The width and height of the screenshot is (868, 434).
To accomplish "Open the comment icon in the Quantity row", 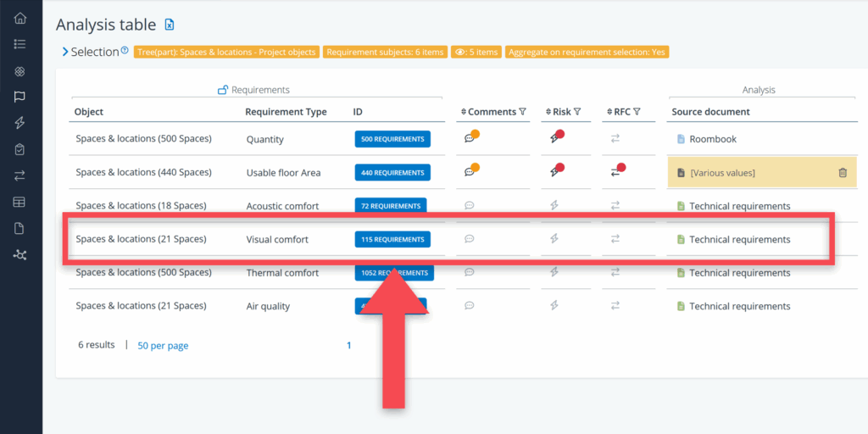I will [470, 139].
